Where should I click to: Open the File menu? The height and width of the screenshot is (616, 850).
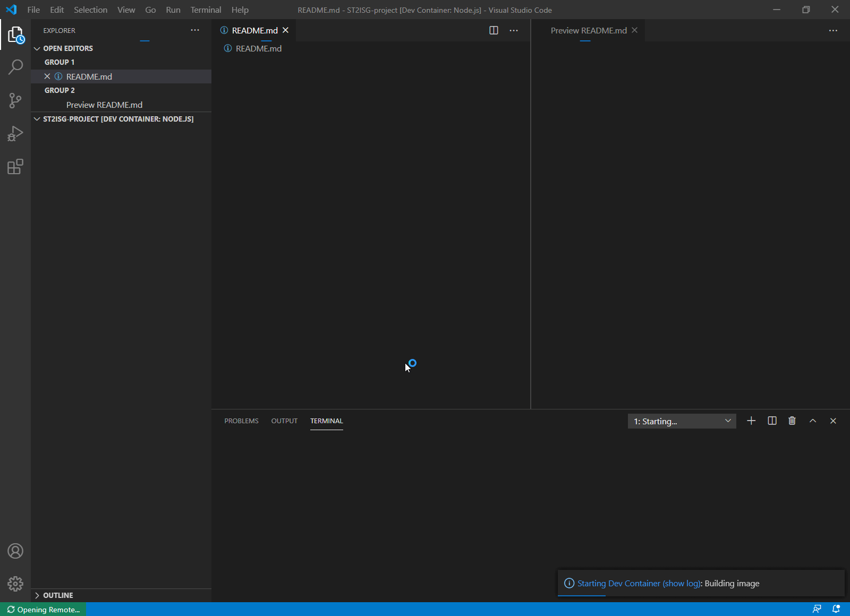(33, 10)
